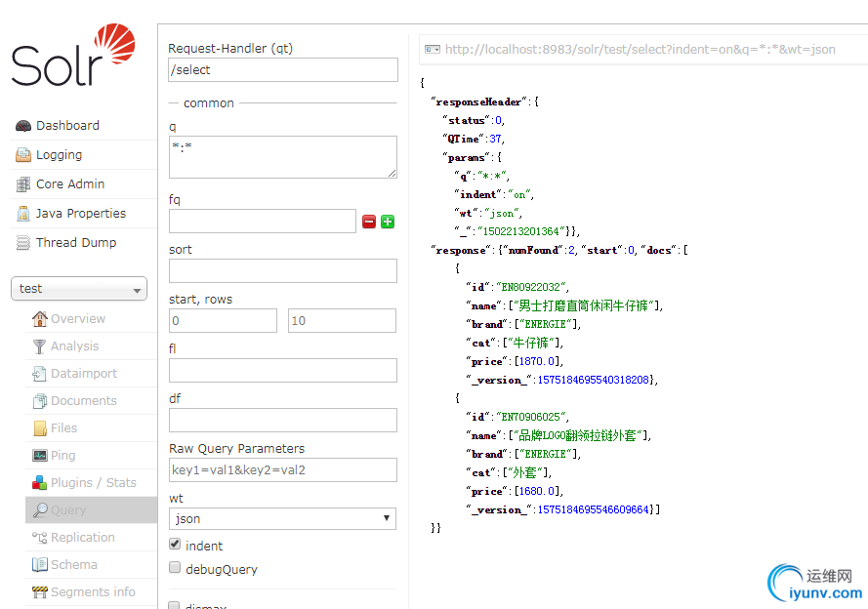Click into the q query textarea
The image size is (868, 609).
[283, 157]
